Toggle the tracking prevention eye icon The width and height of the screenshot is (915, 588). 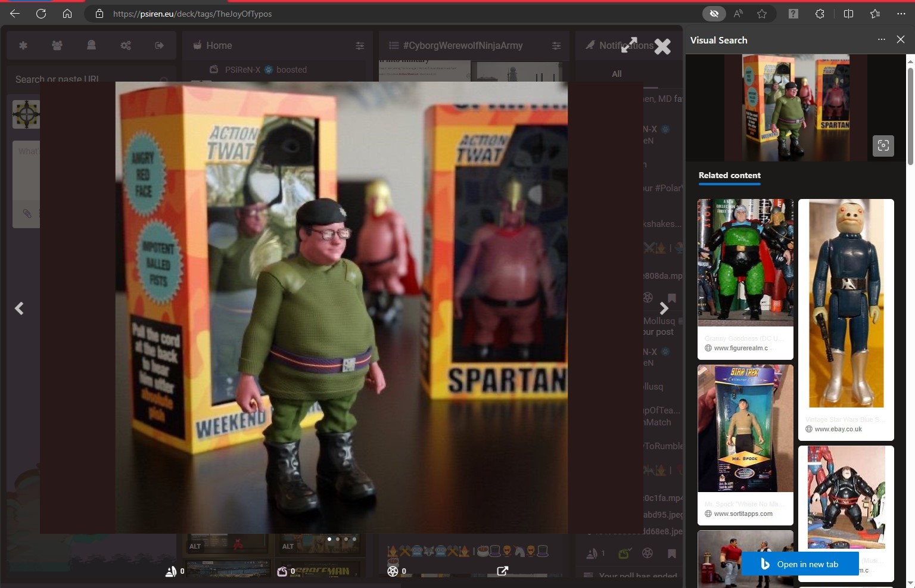[714, 14]
